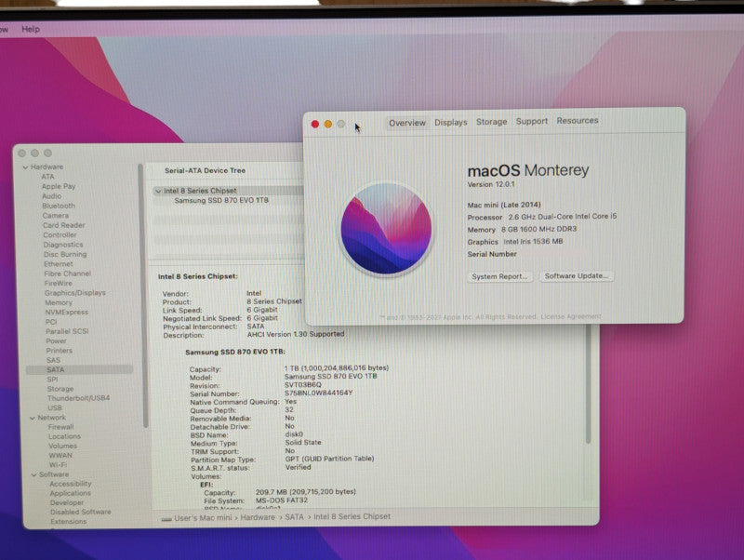Select Bluetooth in the sidebar

(59, 206)
